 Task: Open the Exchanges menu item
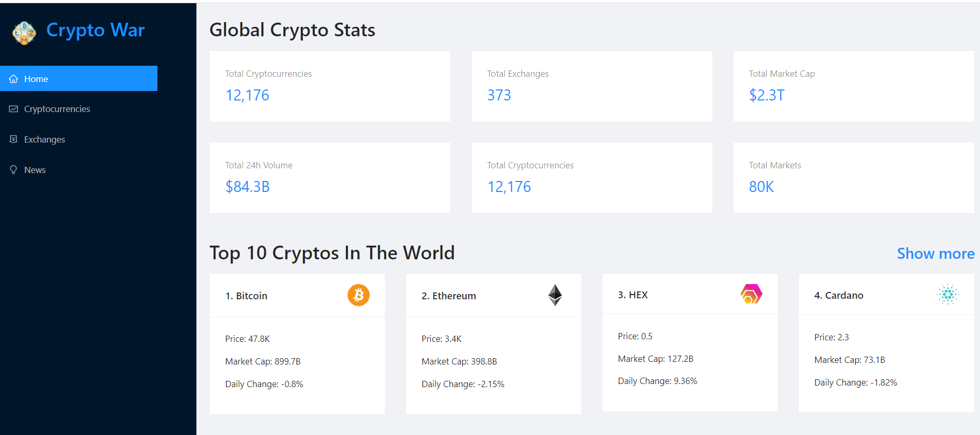[78, 139]
